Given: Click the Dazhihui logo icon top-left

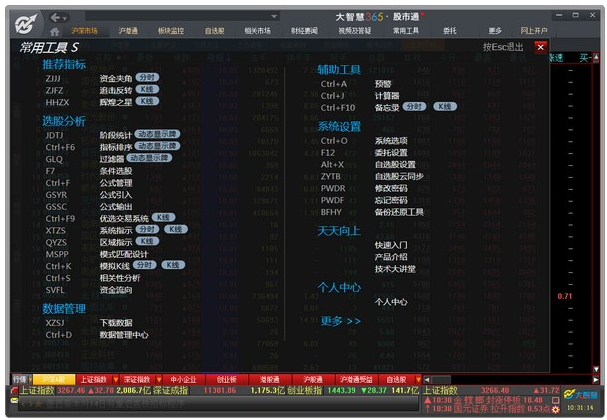Looking at the screenshot, I should click(26, 23).
